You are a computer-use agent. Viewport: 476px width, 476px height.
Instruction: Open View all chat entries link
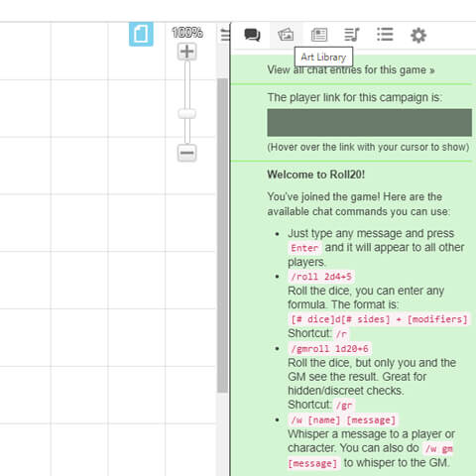click(351, 70)
